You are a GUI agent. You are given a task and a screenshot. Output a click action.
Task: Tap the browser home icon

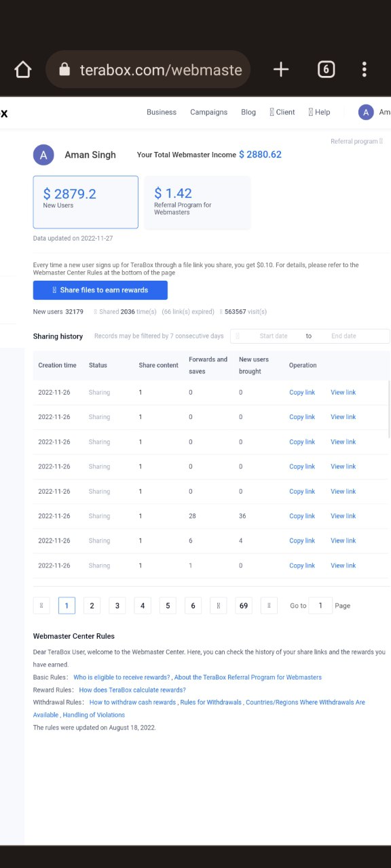coord(23,69)
